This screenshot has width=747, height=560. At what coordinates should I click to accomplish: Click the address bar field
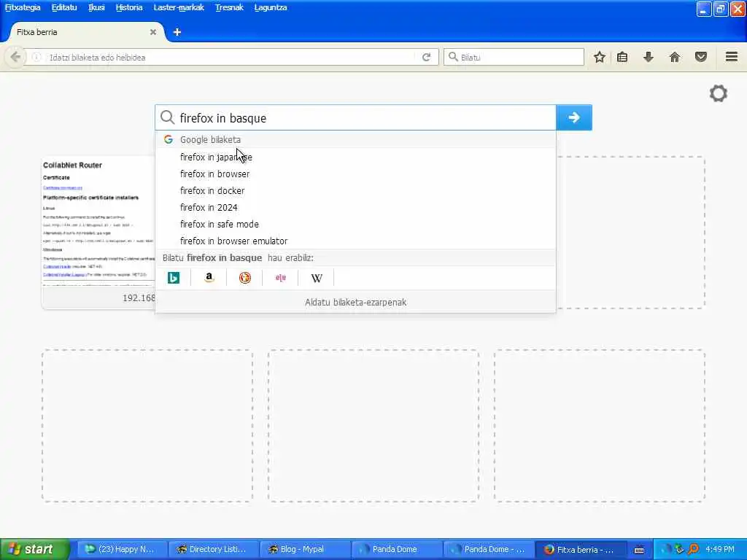point(231,57)
